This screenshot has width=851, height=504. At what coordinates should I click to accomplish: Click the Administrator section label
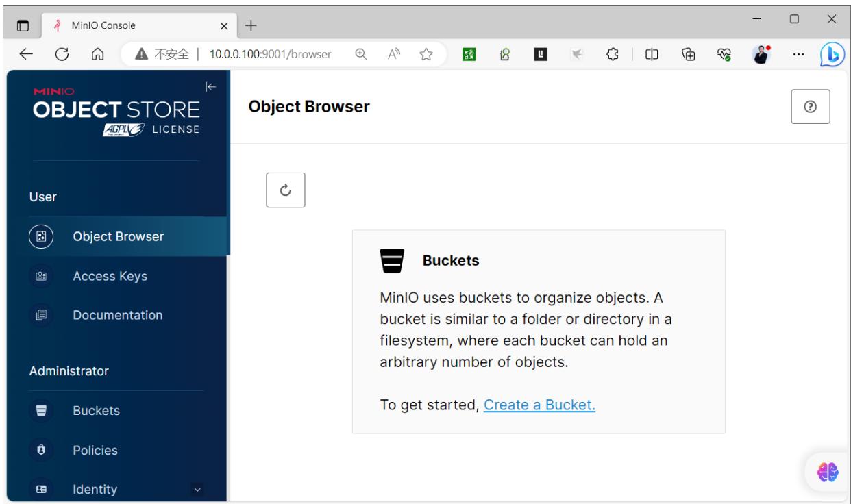point(69,371)
